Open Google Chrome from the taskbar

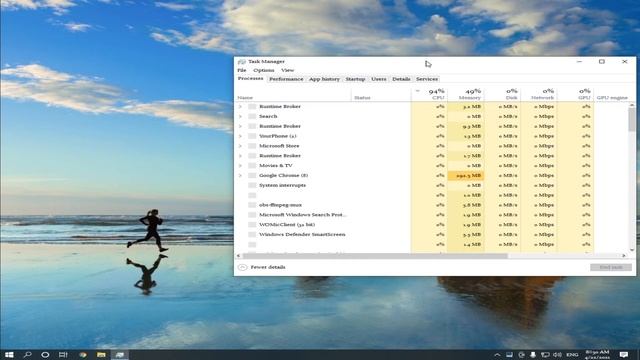pyautogui.click(x=83, y=355)
